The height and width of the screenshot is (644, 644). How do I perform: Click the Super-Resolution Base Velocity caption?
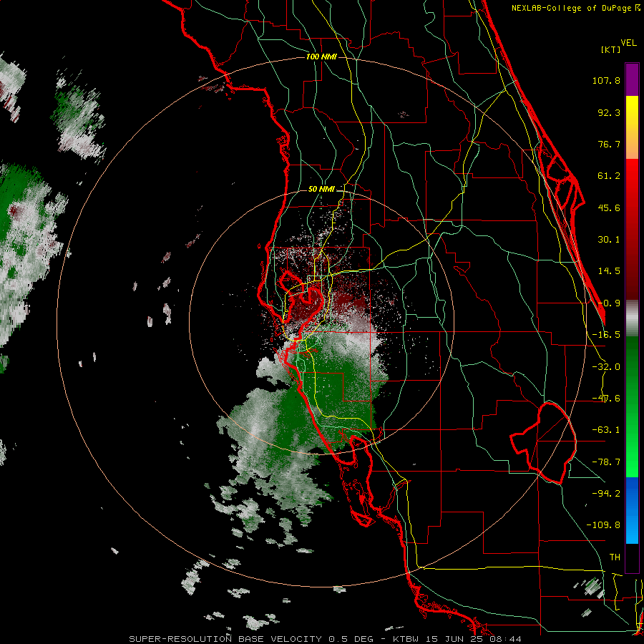pyautogui.click(x=326, y=639)
